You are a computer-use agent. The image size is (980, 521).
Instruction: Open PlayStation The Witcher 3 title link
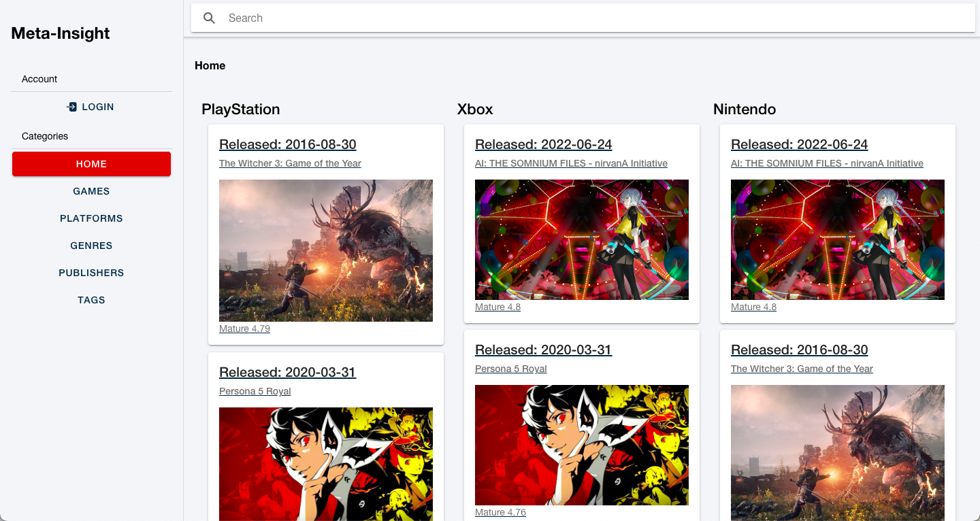(x=290, y=163)
